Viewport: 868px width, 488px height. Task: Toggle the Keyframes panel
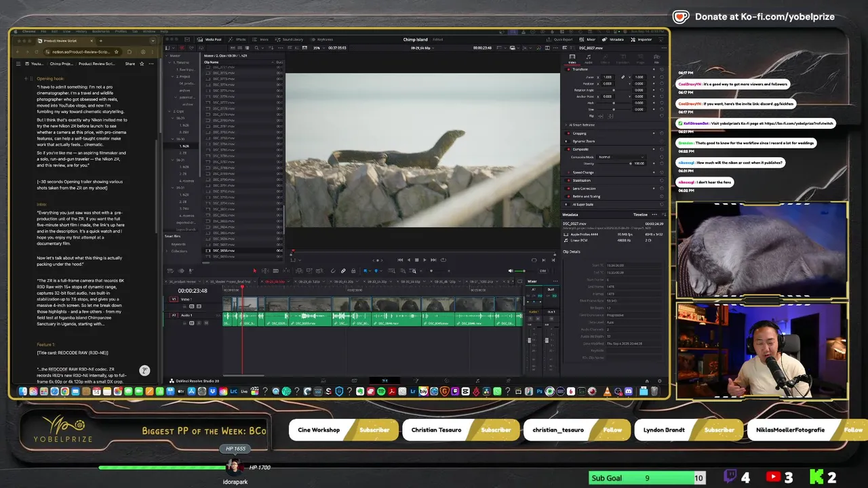(x=321, y=39)
